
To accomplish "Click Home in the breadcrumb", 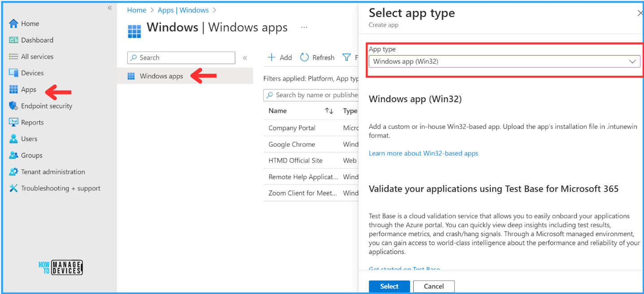I will 137,10.
